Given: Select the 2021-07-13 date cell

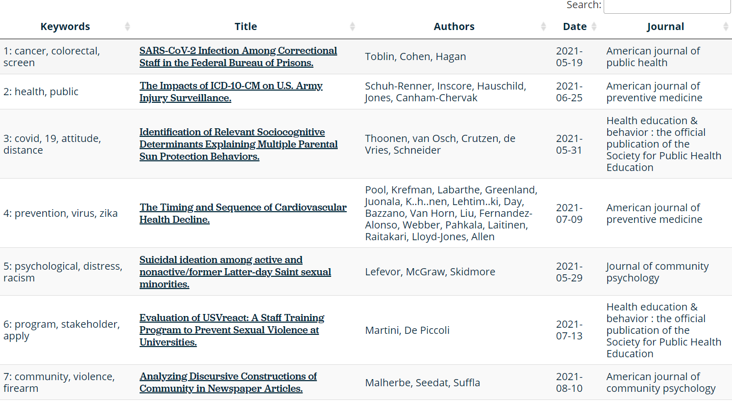Looking at the screenshot, I should tap(569, 330).
